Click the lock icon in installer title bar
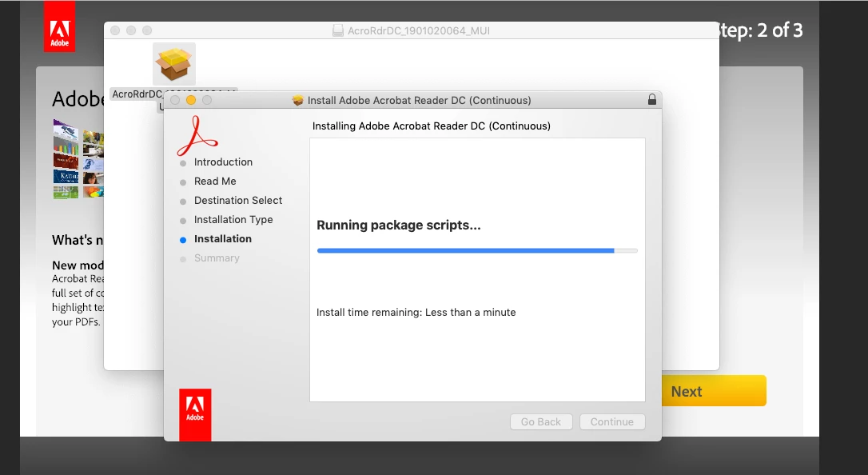The image size is (868, 475). tap(652, 100)
